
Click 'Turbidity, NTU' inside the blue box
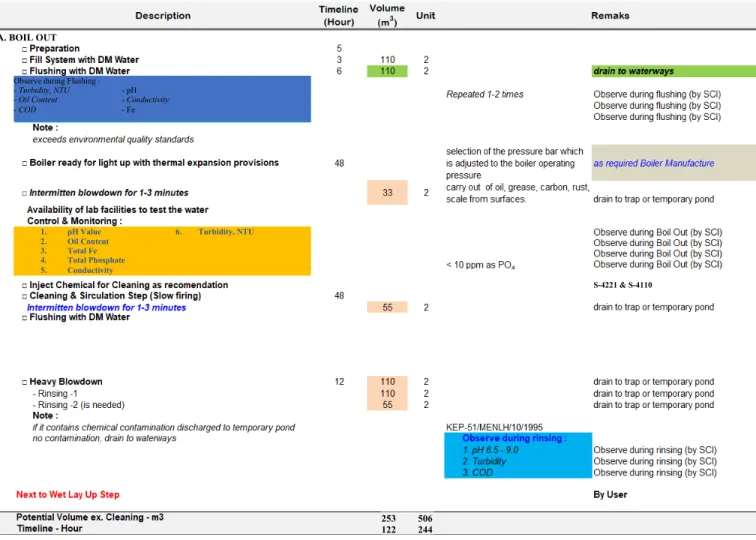(44, 90)
